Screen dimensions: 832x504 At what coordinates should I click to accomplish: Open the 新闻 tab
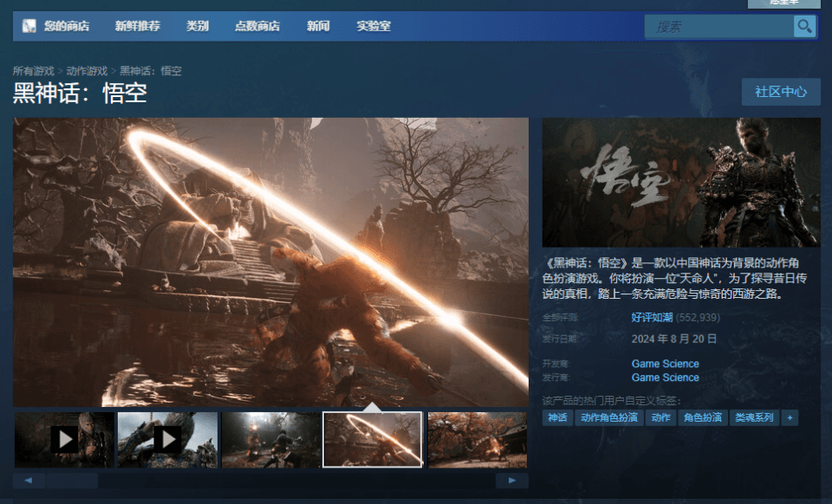[318, 26]
